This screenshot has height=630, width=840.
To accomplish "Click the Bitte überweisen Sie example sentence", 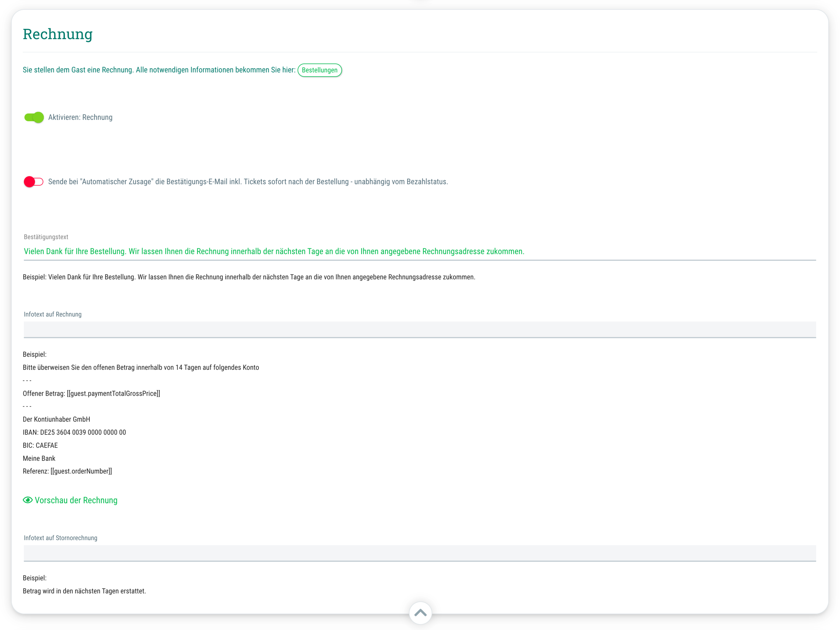I will point(141,367).
